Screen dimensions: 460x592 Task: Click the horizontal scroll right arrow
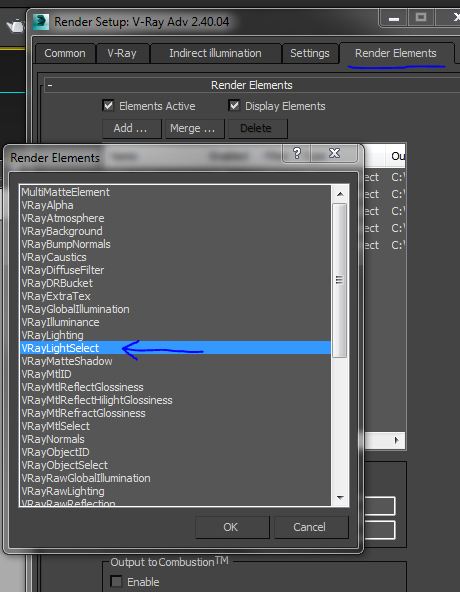coord(396,440)
